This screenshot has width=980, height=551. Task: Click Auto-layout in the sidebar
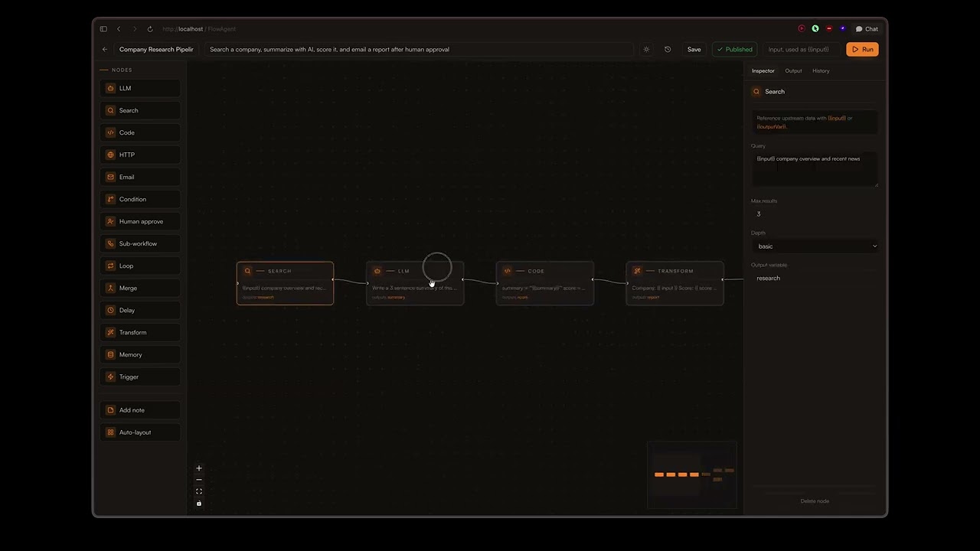coord(140,432)
